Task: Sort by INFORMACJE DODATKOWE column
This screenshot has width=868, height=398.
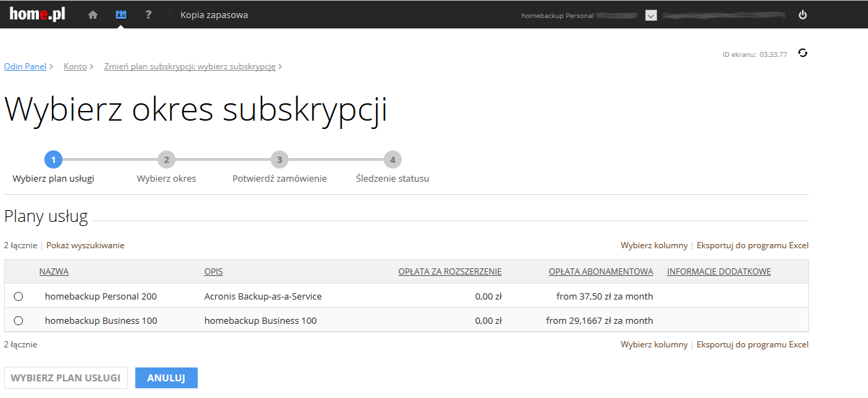Action: pos(719,272)
